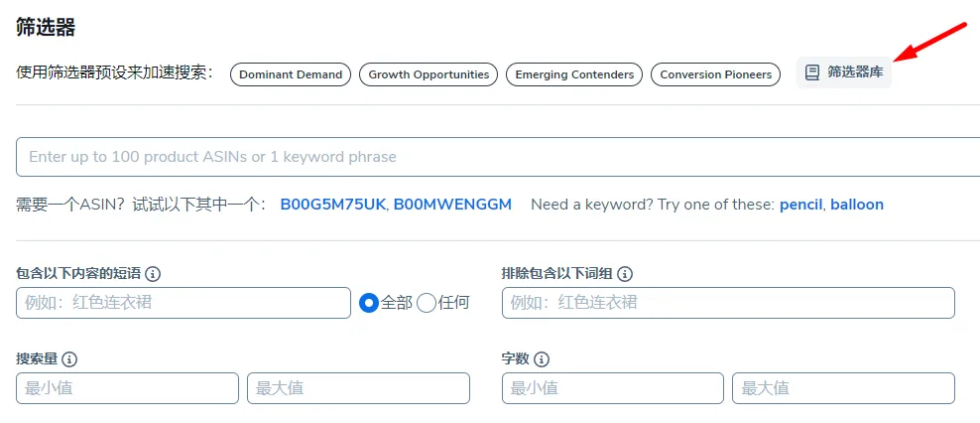The height and width of the screenshot is (423, 980).
Task: Use sample ASIN B00G5M75UK
Action: 332,205
